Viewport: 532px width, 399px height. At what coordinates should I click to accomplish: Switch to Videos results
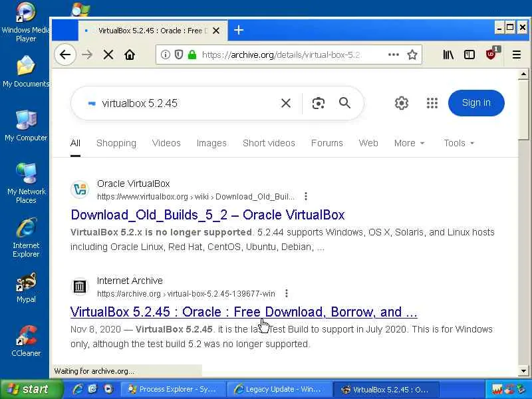[x=166, y=143]
